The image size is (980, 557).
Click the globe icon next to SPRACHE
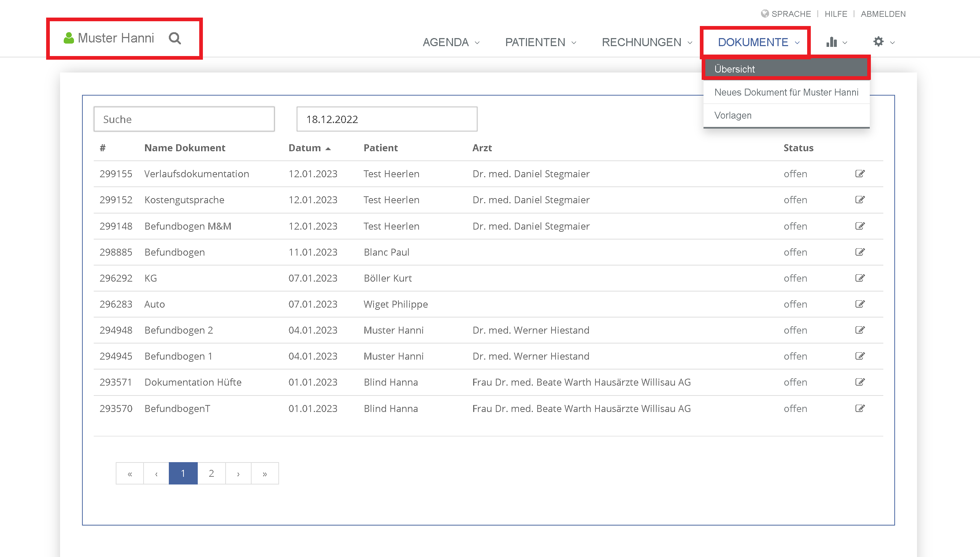(765, 14)
